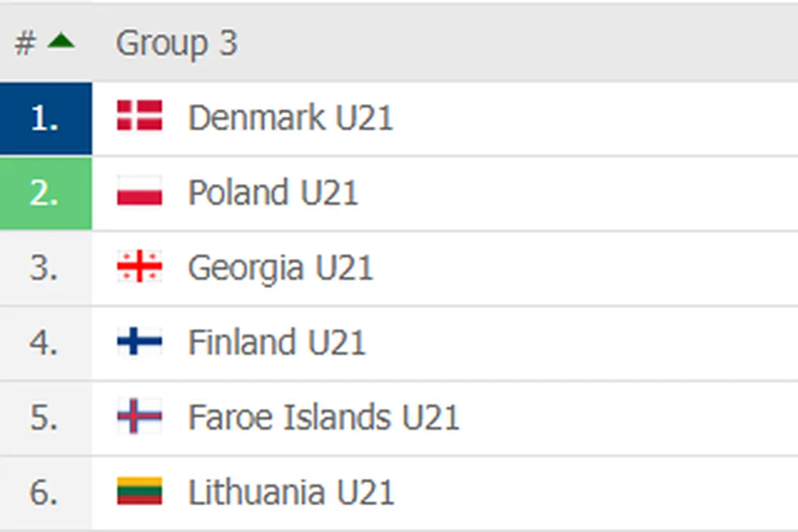Click the Group 3 column header
The image size is (798, 532).
pyautogui.click(x=176, y=43)
